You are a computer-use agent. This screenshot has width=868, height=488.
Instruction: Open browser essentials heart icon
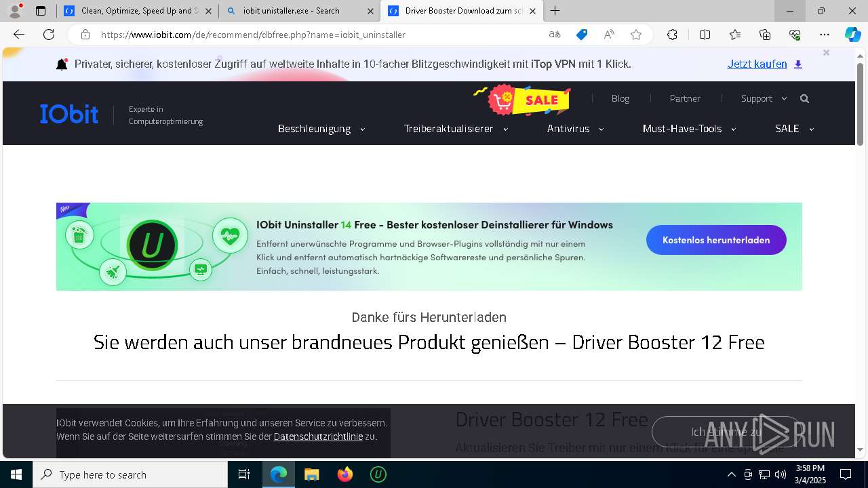click(795, 35)
